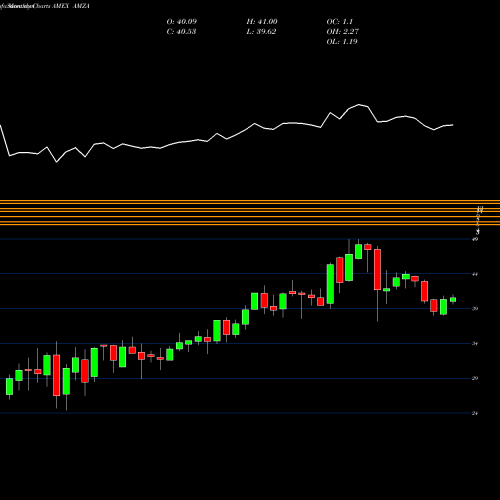The height and width of the screenshot is (500, 500).
Task: Click the 49 price axis label
Action: coord(475,239)
